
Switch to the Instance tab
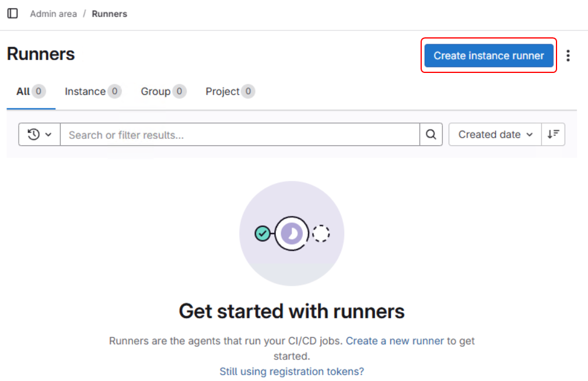click(85, 92)
